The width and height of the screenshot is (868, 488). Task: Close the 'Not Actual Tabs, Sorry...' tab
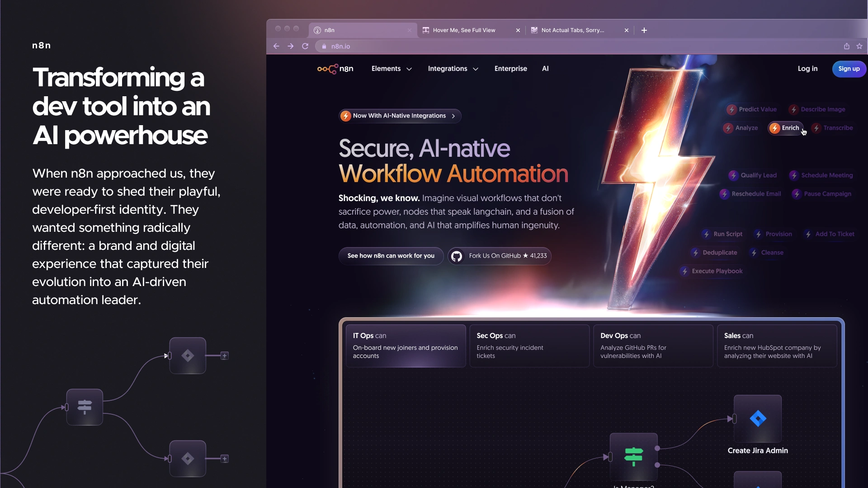pos(627,30)
